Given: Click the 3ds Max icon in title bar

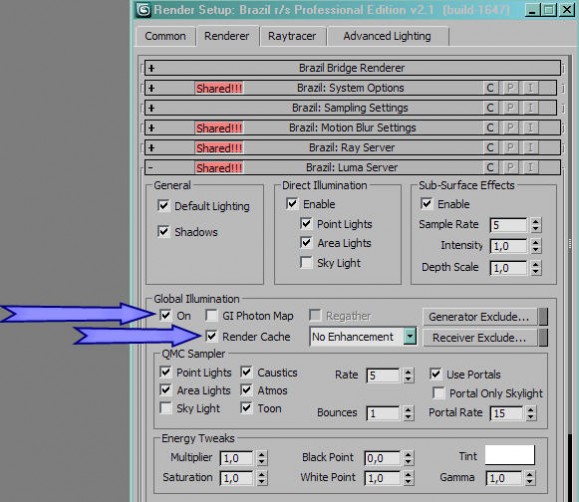Looking at the screenshot, I should (143, 10).
